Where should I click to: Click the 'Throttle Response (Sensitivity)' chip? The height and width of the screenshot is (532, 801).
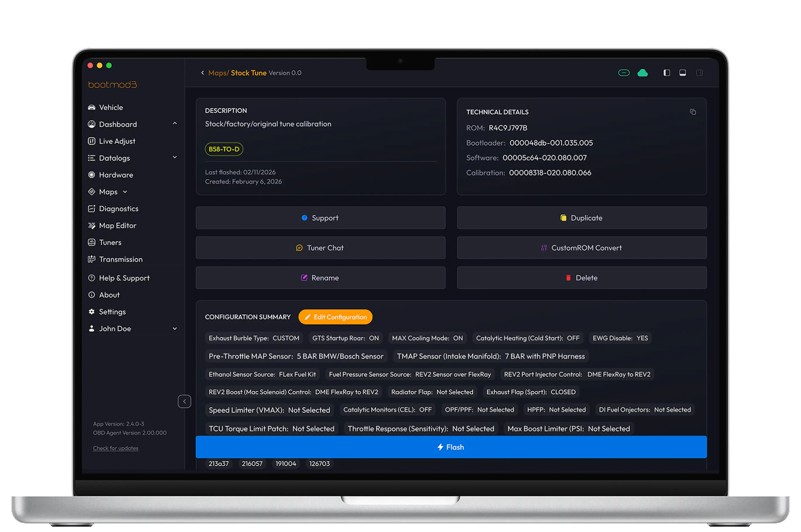(x=421, y=429)
